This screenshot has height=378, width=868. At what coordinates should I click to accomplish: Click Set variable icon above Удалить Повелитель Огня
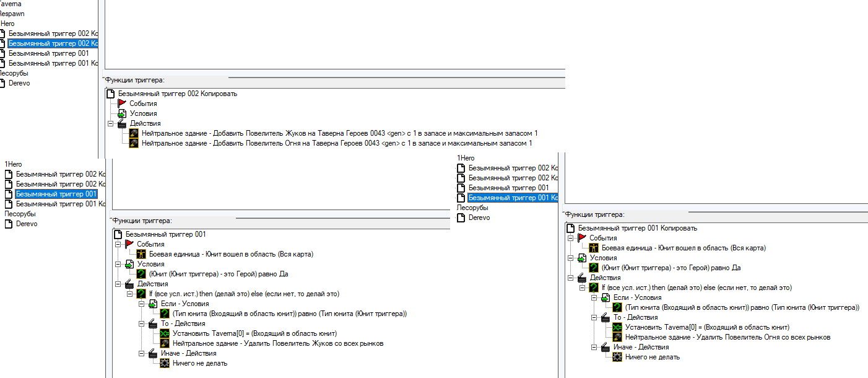(617, 327)
